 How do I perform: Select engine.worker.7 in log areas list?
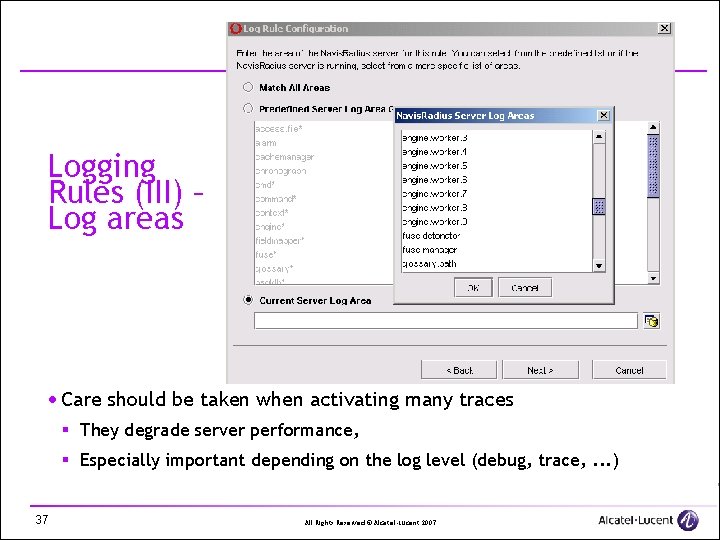click(x=435, y=194)
